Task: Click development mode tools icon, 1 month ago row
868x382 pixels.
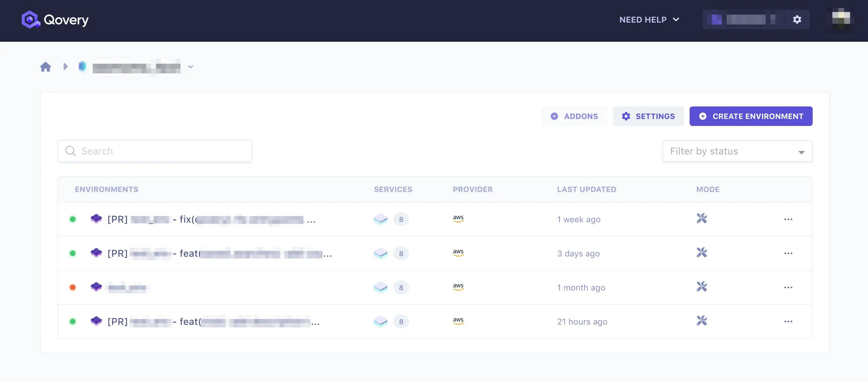Action: pos(702,287)
